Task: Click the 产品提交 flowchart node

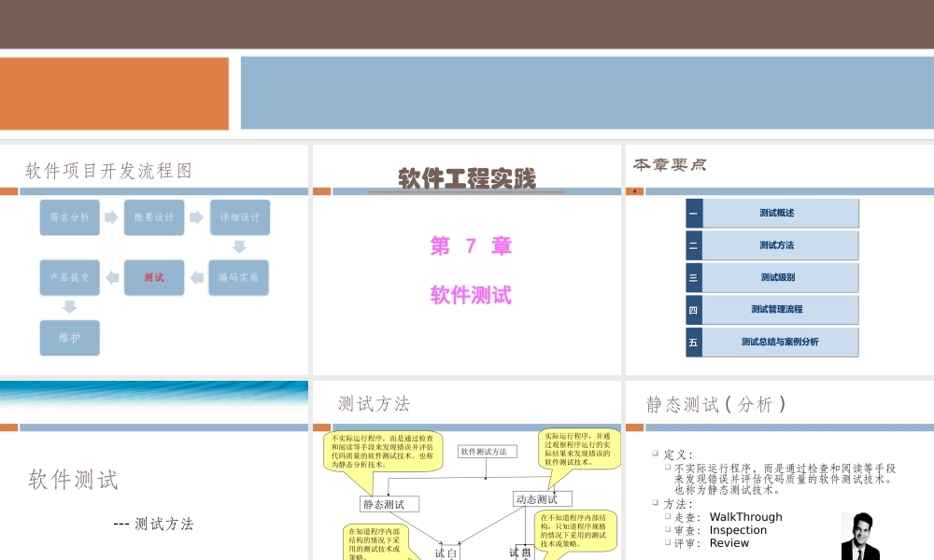Action: pos(68,277)
